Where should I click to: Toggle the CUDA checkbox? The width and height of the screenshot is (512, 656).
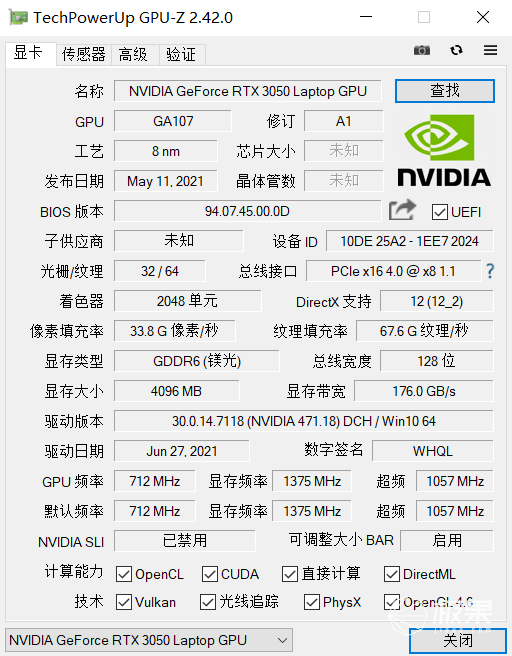point(210,574)
